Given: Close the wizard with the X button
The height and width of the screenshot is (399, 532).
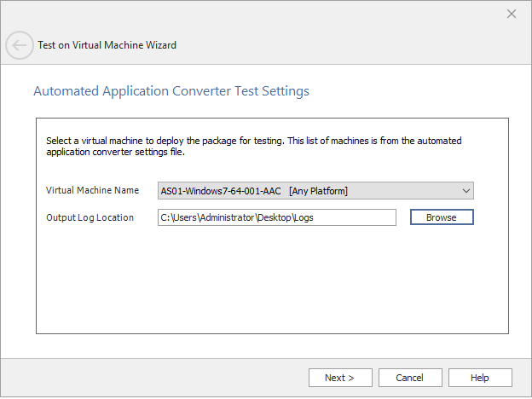Looking at the screenshot, I should tap(512, 14).
